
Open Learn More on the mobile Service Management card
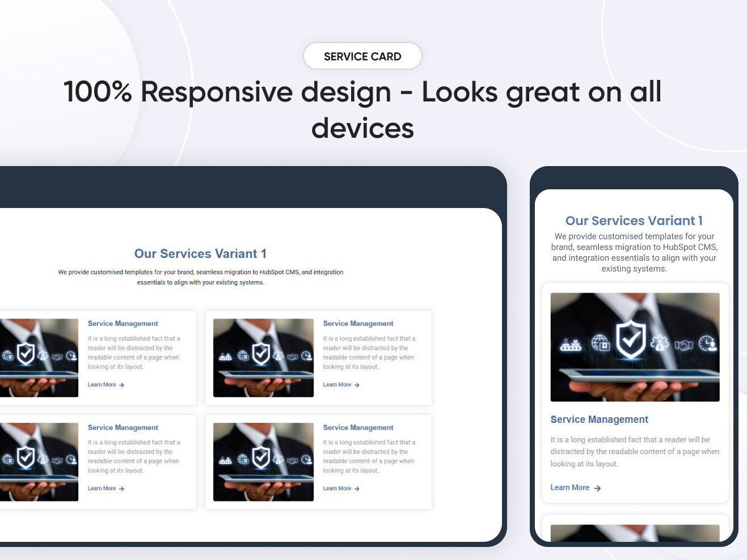tap(569, 487)
